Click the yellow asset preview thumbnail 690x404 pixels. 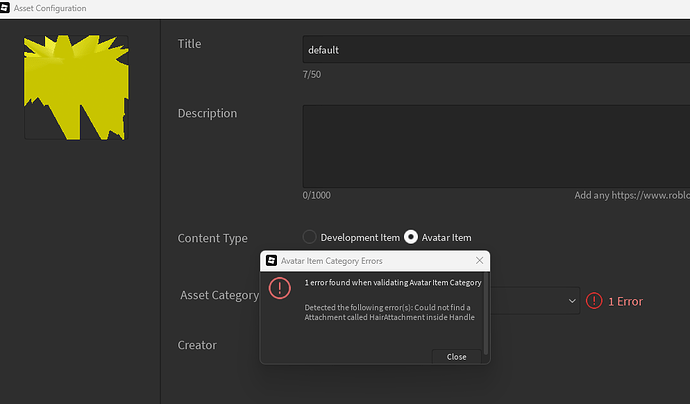76,88
